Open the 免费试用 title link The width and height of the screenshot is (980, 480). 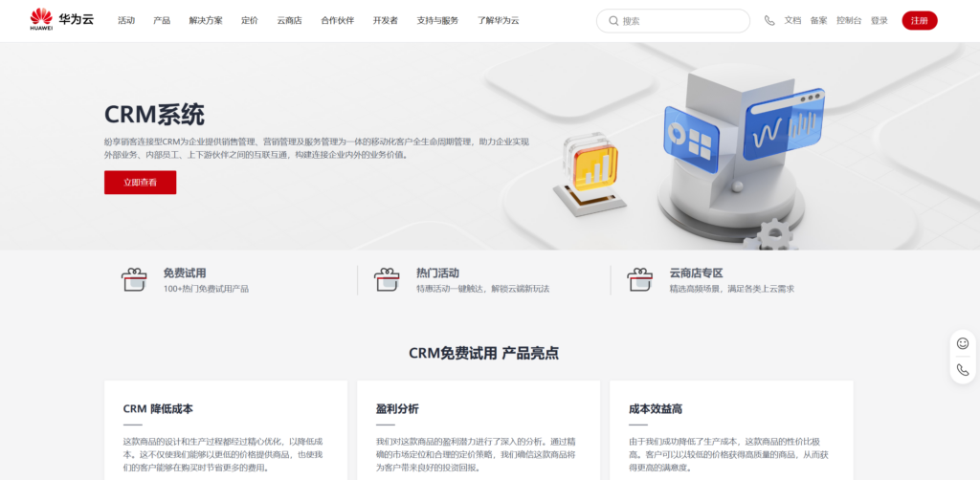click(185, 273)
